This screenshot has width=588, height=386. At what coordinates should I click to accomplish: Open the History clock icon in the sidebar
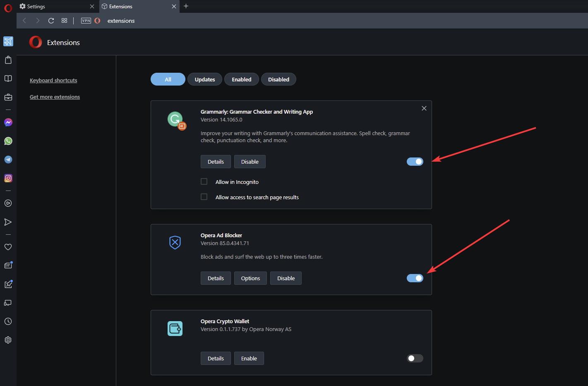8,321
